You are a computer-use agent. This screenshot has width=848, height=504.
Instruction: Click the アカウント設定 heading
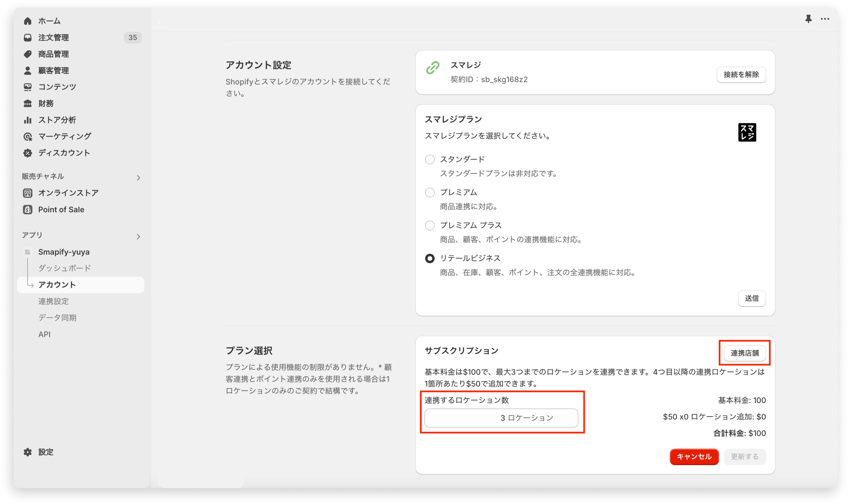(x=258, y=65)
